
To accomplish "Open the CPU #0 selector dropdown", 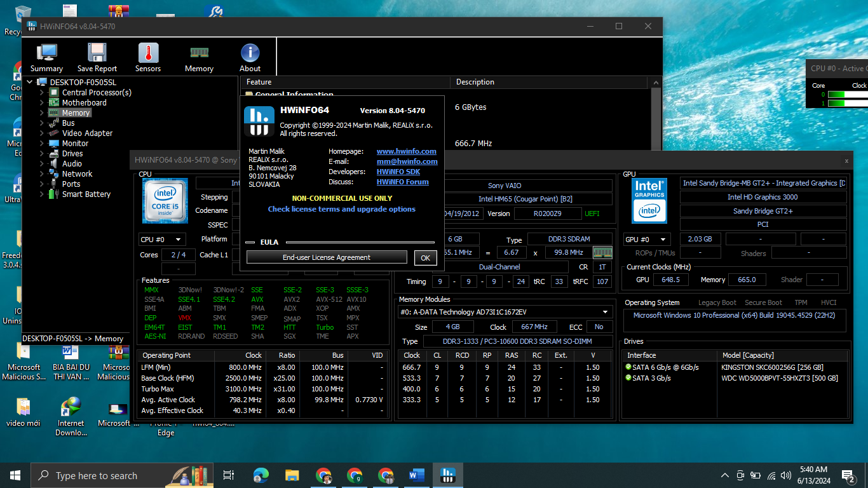I will (161, 240).
